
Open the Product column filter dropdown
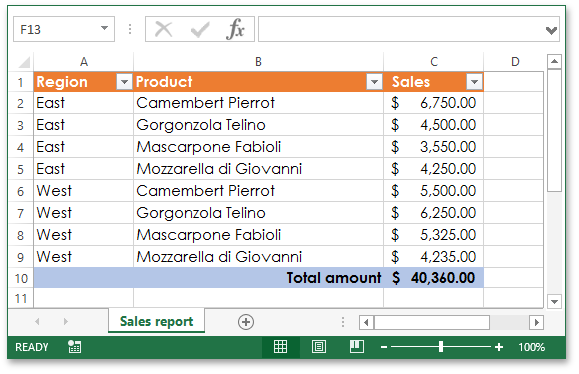(x=374, y=82)
